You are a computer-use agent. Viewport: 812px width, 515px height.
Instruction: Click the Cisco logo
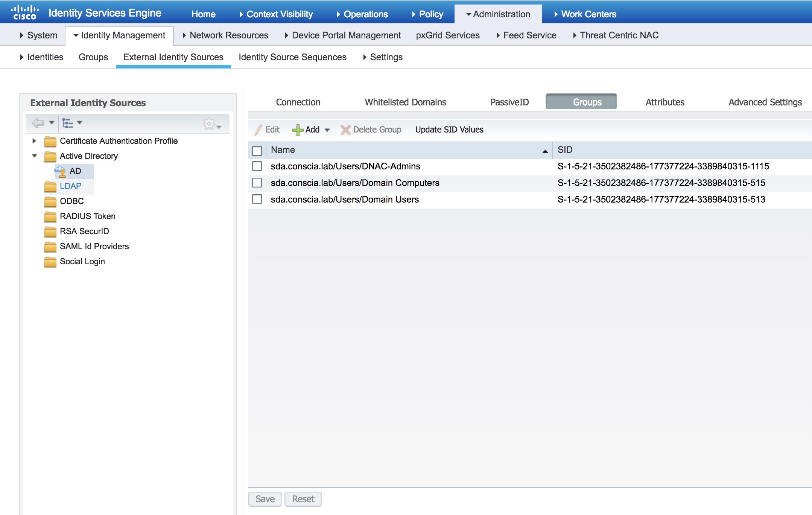[x=25, y=12]
